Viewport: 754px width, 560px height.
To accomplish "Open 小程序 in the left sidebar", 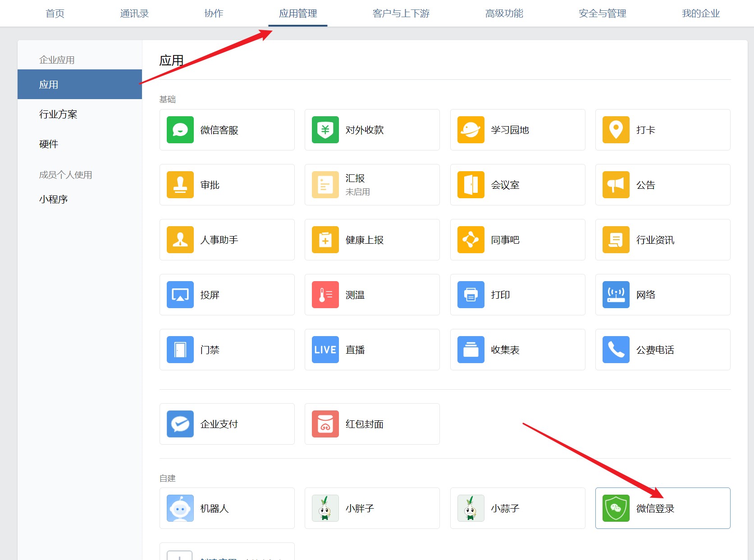I will pos(54,199).
